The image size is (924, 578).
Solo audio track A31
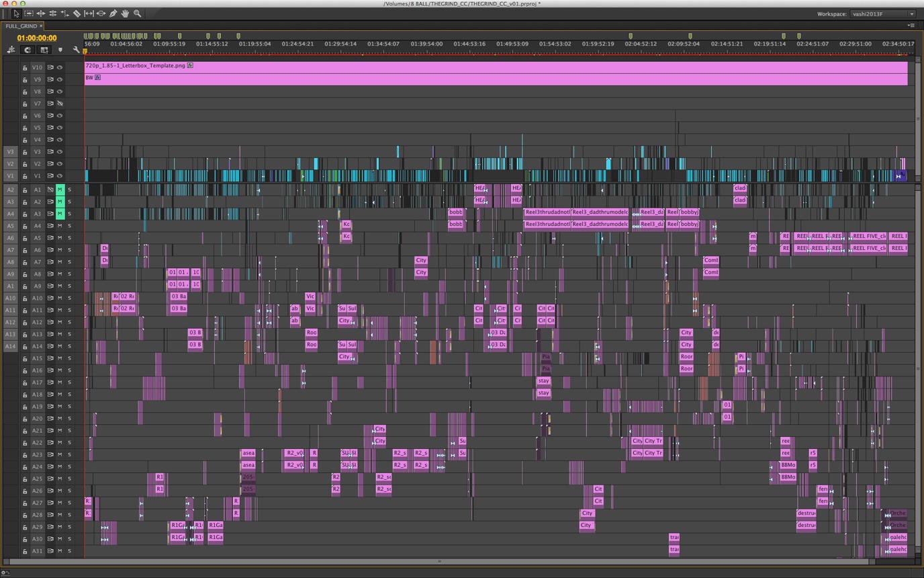[69, 550]
